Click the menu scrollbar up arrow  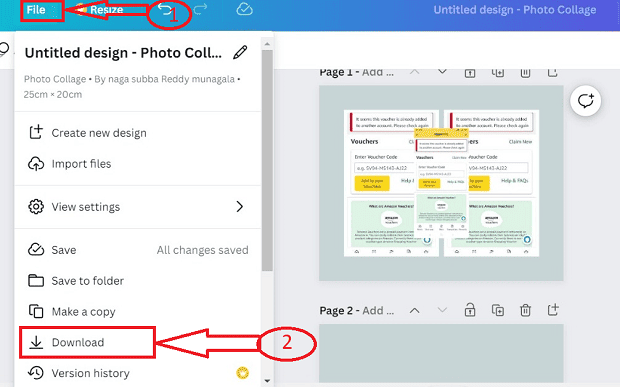point(267,44)
